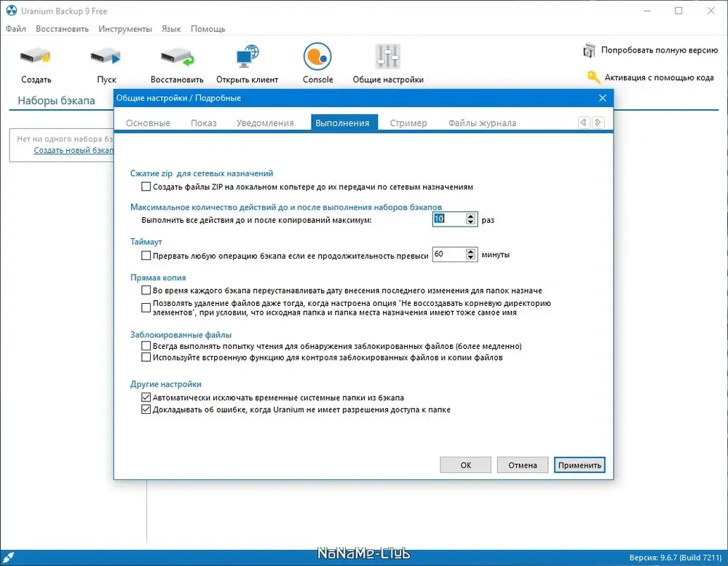Launch the Console icon
This screenshot has height=566, width=728.
point(317,56)
